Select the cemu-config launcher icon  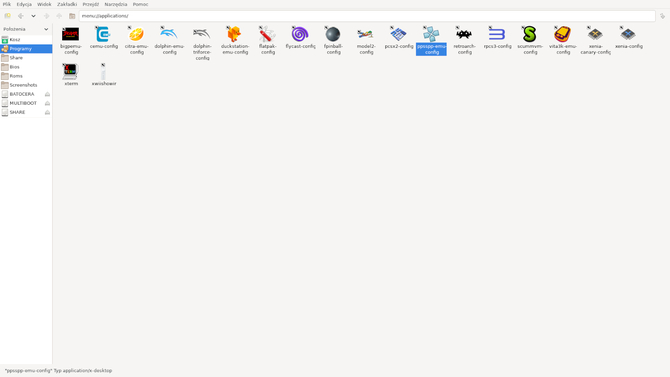tap(103, 34)
